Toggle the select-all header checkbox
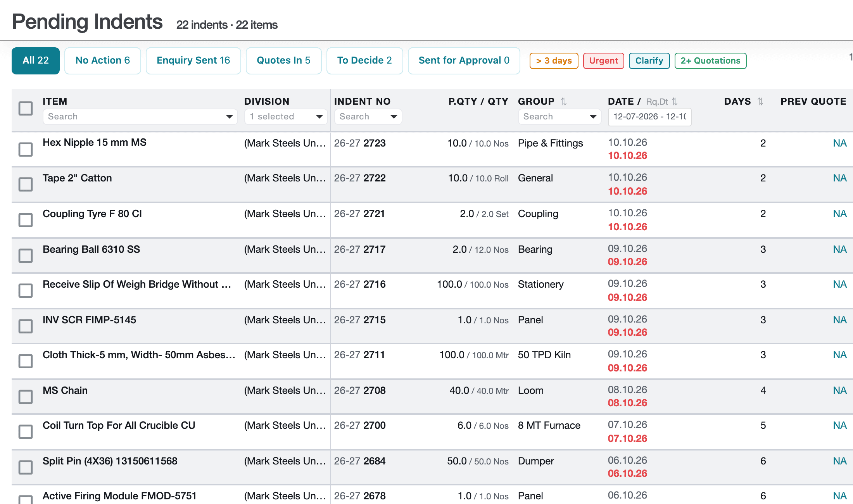The width and height of the screenshot is (853, 504). (26, 108)
